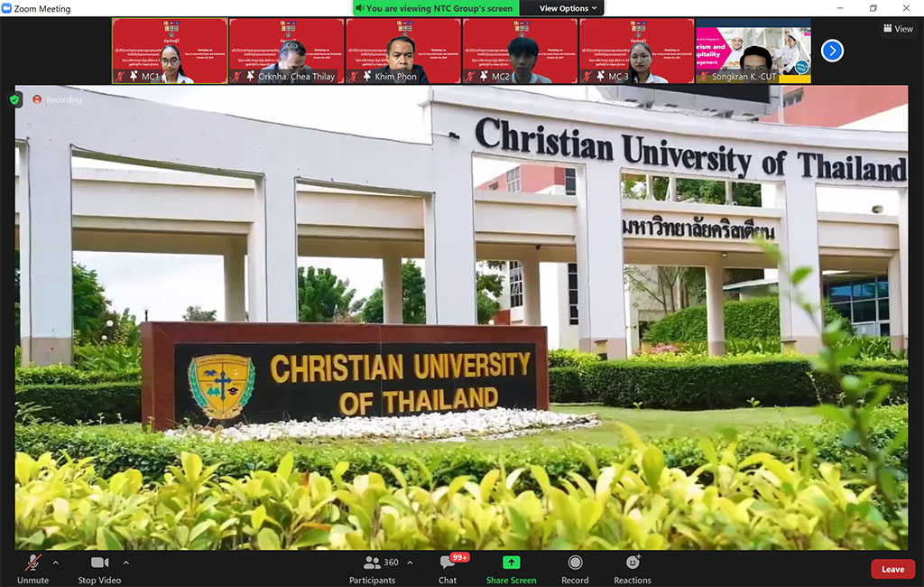Viewport: 924px width, 587px height.
Task: Click the pin icon on Khim Phon thumbnail
Action: point(367,76)
